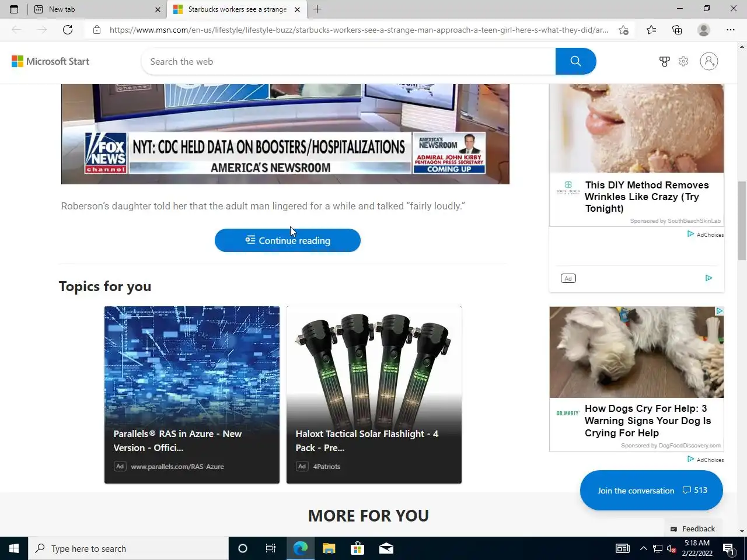The width and height of the screenshot is (747, 560).
Task: Submit search with the magnifier button
Action: pos(575,61)
